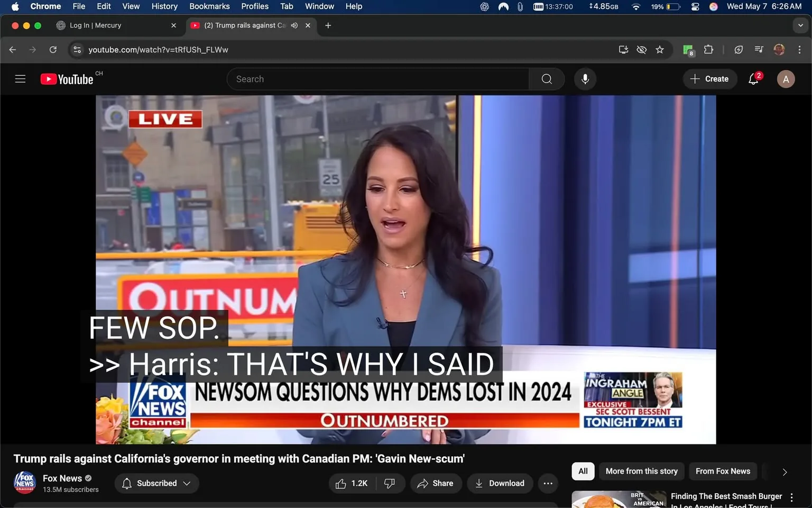Open the Cast this tab icon
Screen dimensions: 812x508
coord(623,49)
